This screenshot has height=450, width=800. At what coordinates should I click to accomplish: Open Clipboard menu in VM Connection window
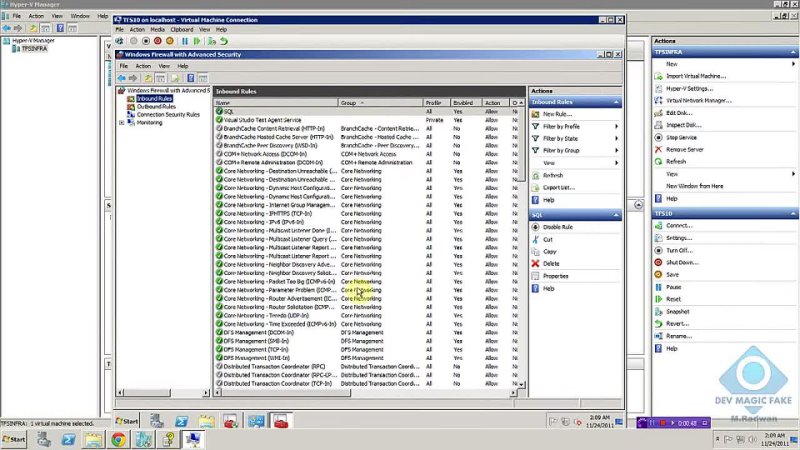click(182, 30)
